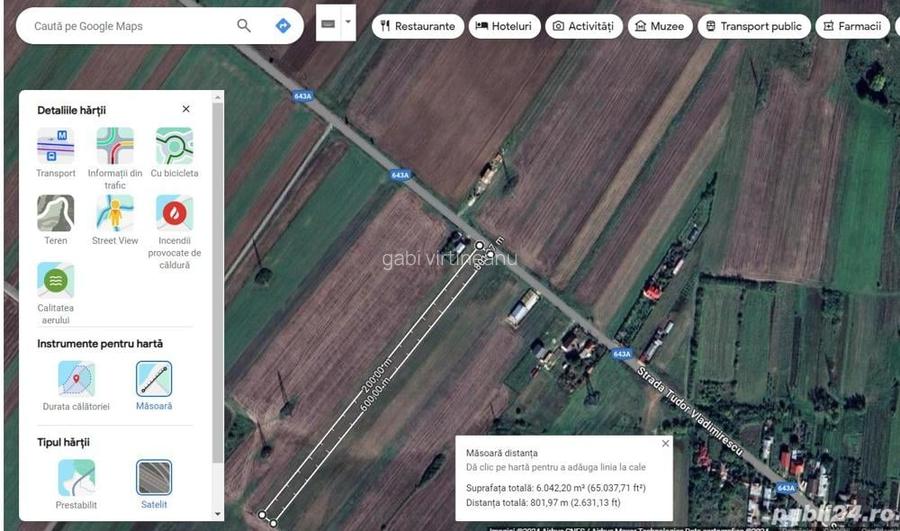
Task: Activate Street View layer
Action: [x=115, y=220]
